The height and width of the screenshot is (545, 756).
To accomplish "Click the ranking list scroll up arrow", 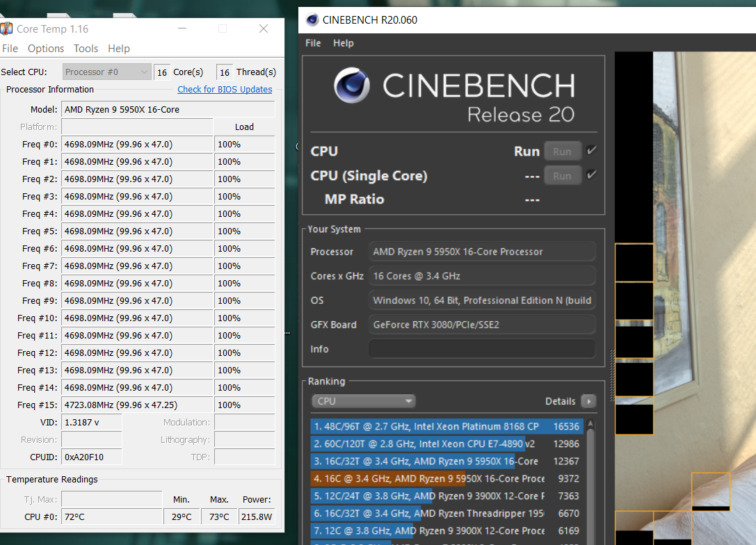I will point(590,424).
